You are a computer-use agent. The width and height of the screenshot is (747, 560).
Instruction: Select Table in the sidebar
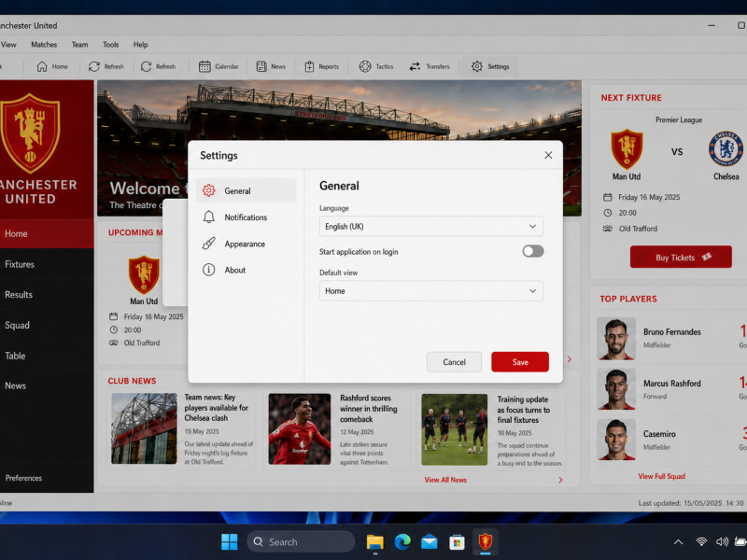pos(47,356)
